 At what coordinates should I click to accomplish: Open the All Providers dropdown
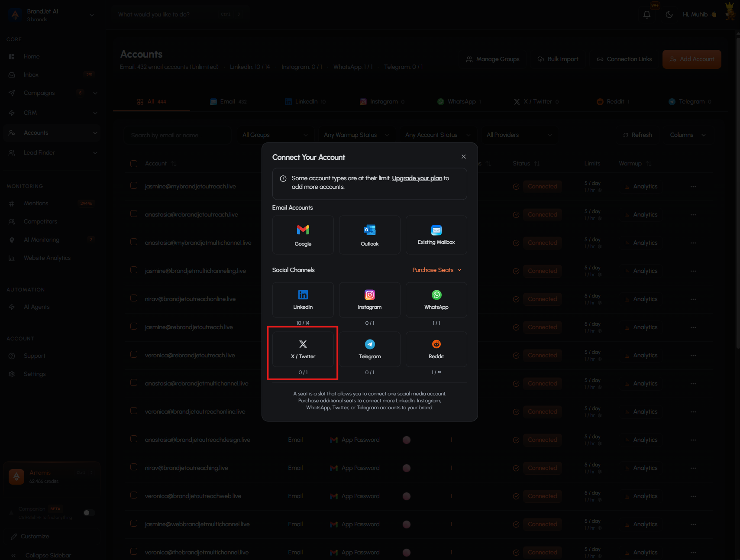pos(519,135)
